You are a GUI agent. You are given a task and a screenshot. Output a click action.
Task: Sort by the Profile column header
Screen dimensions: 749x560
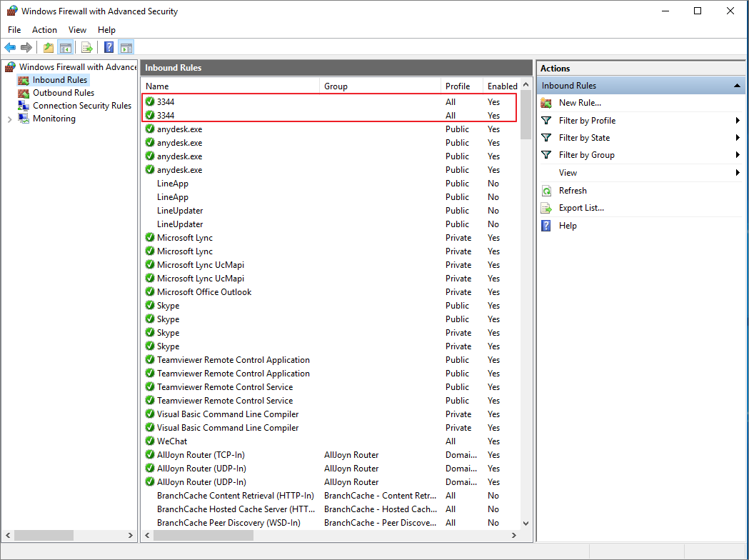coord(462,86)
